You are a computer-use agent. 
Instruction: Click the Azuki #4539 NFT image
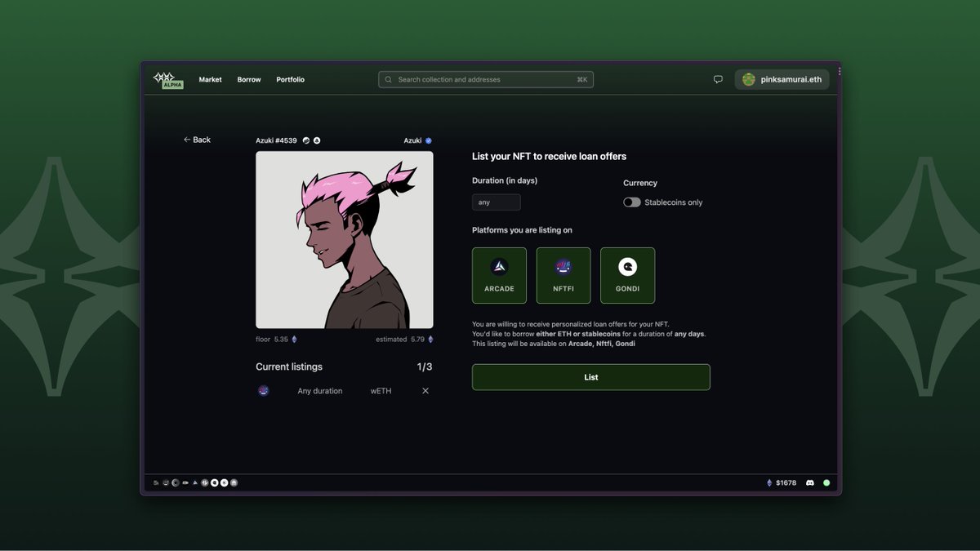tap(345, 240)
